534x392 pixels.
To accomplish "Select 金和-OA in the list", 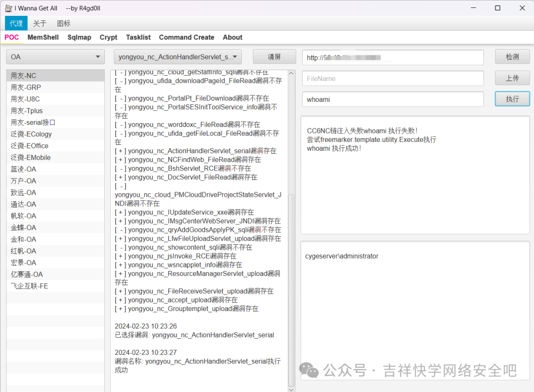I will tap(55, 239).
